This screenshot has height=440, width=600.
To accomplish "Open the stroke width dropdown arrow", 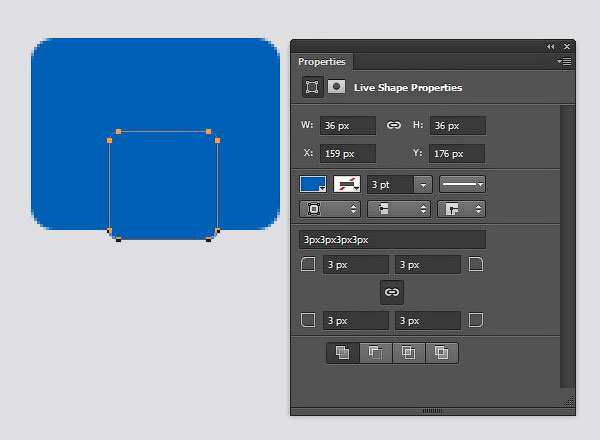I will click(x=423, y=185).
